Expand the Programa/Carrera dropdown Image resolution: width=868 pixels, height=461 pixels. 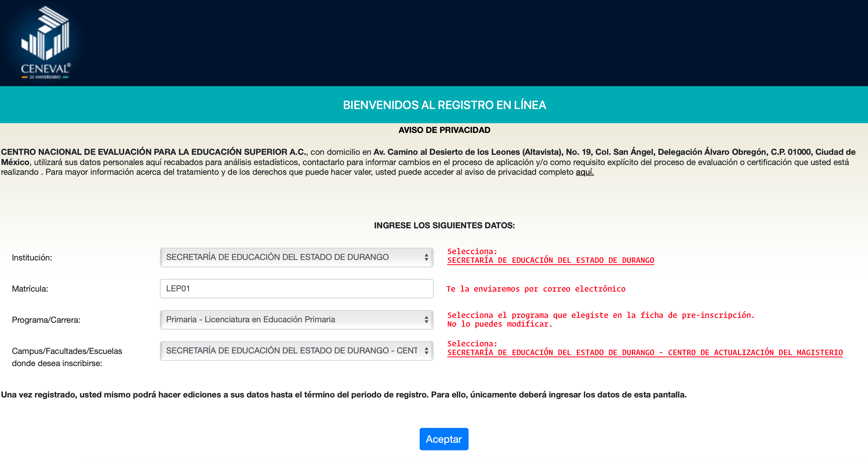[x=296, y=320]
